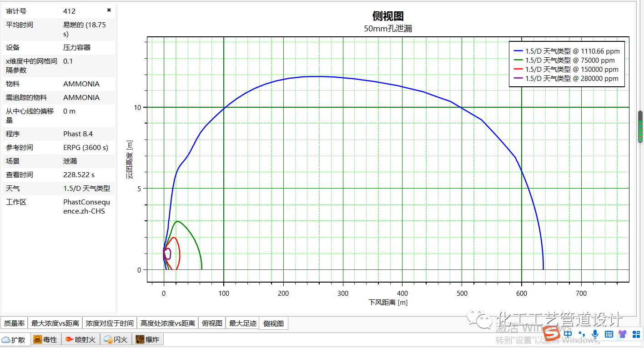Select the 工作区 PhastConsequence.zh-CHS value
644x348 pixels.
[x=87, y=207]
